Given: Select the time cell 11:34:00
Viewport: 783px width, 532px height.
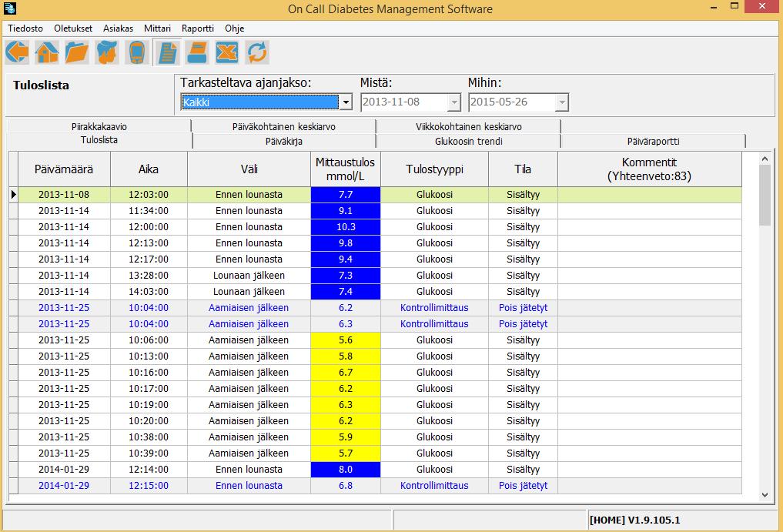Looking at the screenshot, I should [149, 211].
